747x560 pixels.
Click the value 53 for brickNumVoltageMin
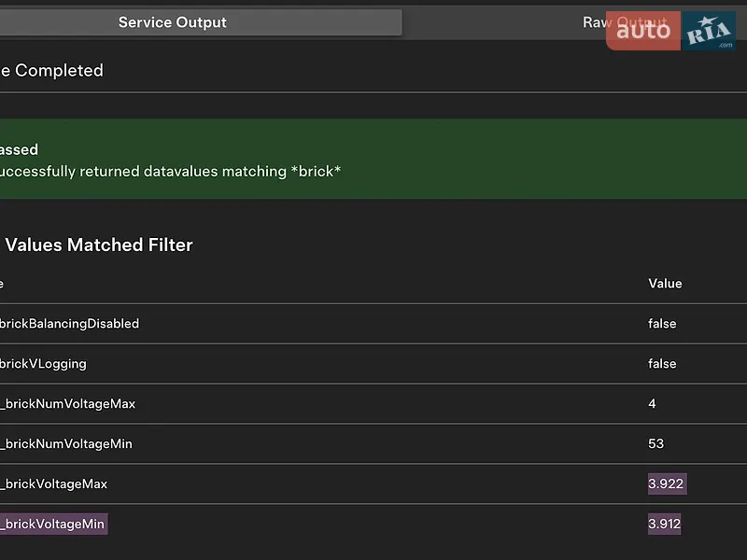coord(656,444)
